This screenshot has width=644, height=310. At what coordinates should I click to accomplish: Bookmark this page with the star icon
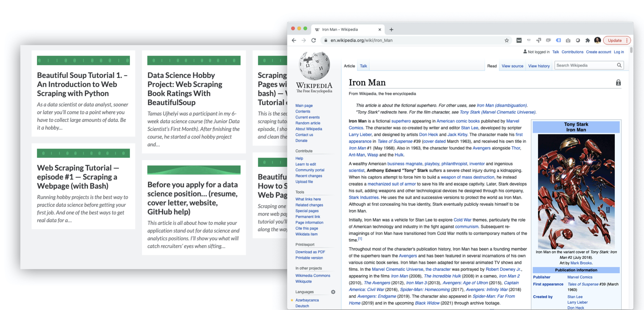(506, 40)
